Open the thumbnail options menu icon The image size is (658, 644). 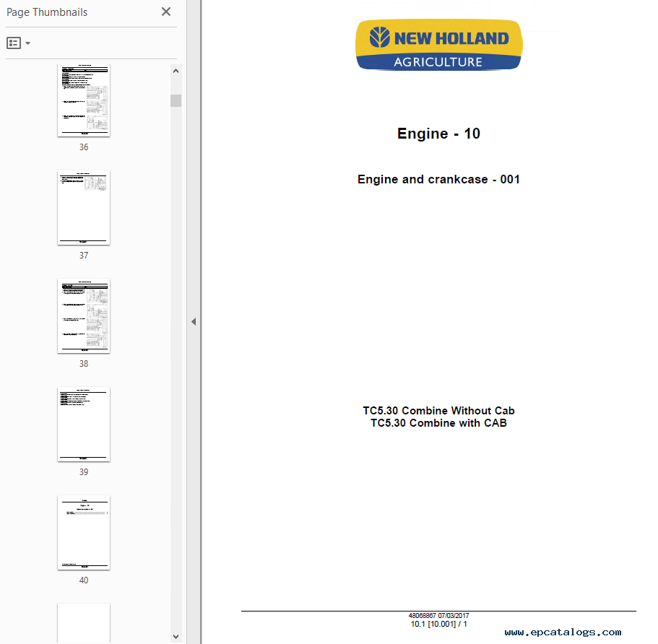click(x=14, y=43)
